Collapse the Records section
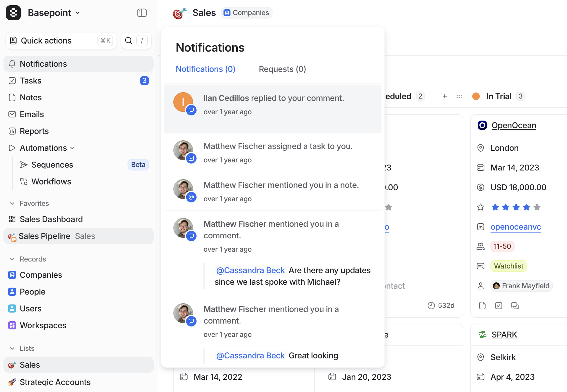 point(12,259)
